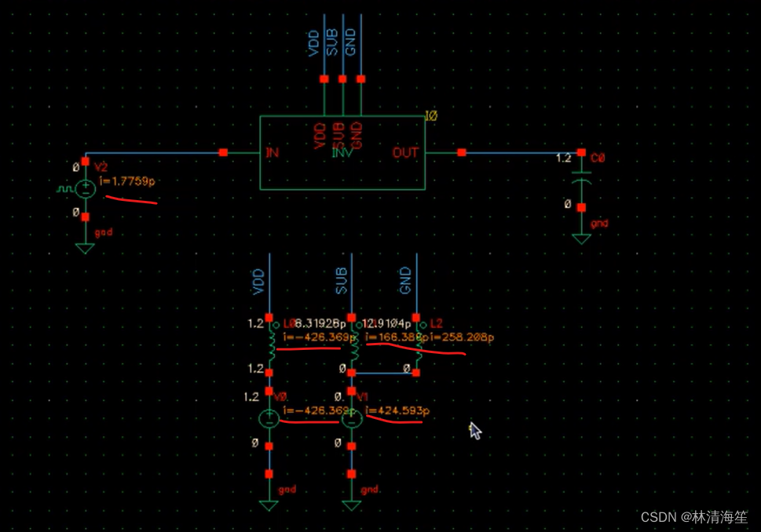The image size is (761, 532).
Task: Select the ground symbol below V1
Action: (x=351, y=506)
